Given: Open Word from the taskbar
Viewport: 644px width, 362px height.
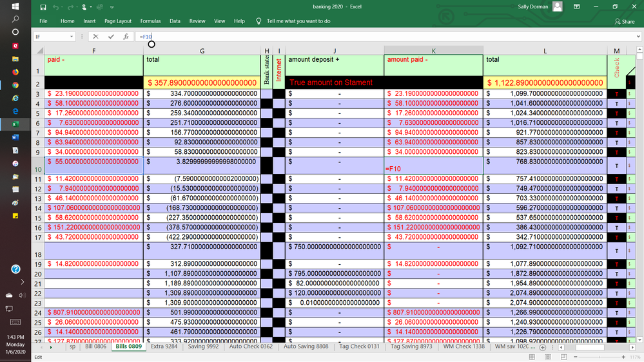Looking at the screenshot, I should pyautogui.click(x=15, y=137).
